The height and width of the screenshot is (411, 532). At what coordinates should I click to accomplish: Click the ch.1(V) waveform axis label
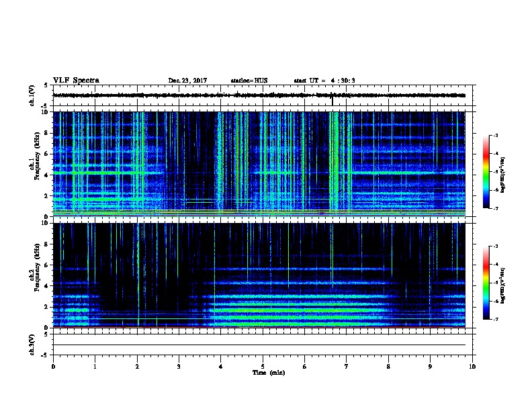point(32,95)
